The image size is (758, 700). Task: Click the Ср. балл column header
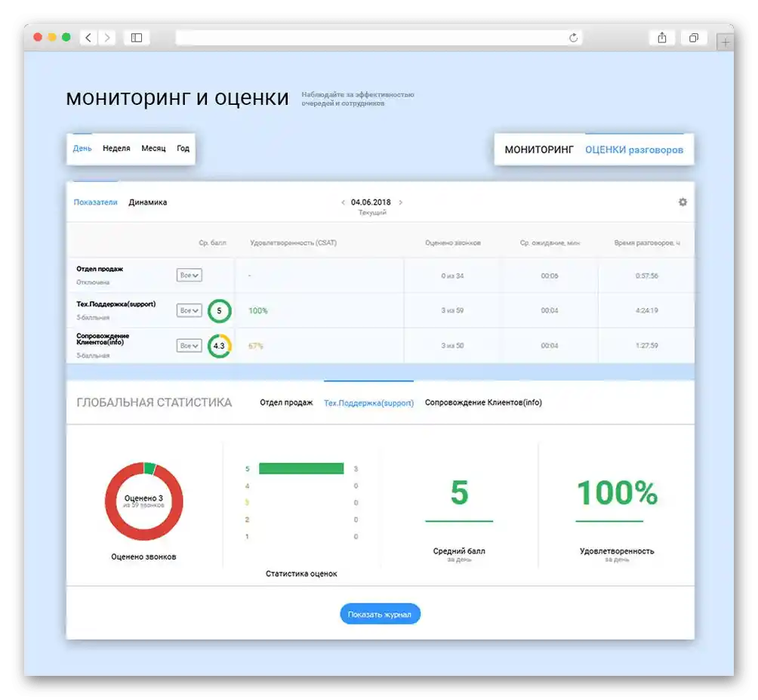[x=212, y=242]
